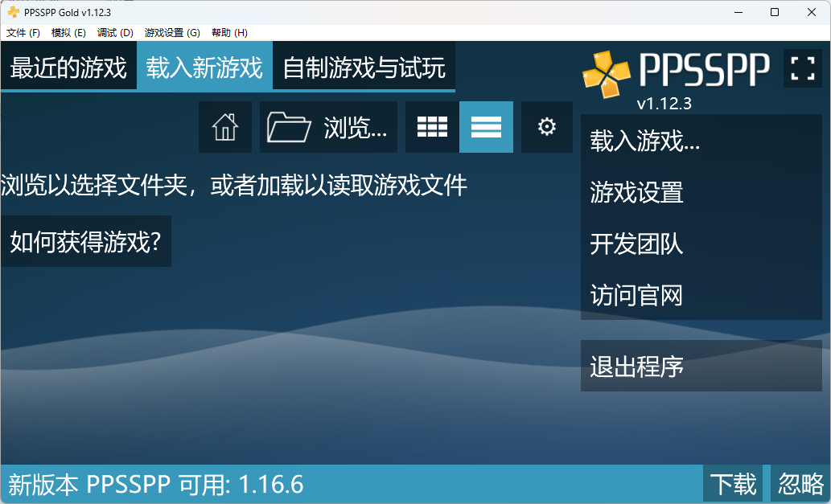Toggle fullscreen mode icon

[802, 68]
